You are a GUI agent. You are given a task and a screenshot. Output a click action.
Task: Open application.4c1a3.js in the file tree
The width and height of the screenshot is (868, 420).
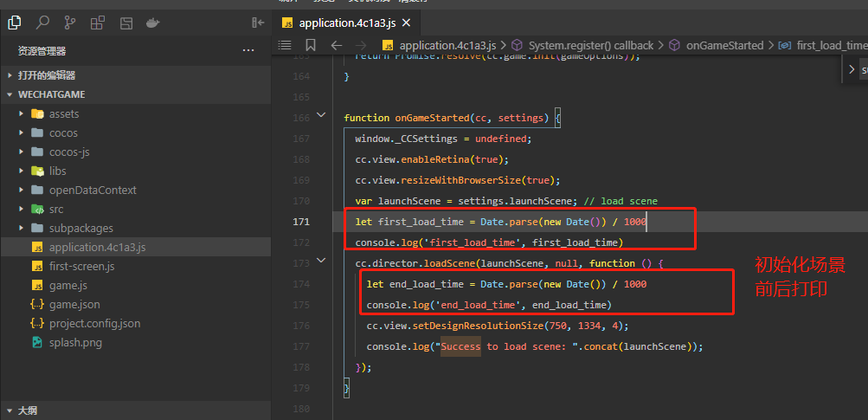[x=136, y=247]
